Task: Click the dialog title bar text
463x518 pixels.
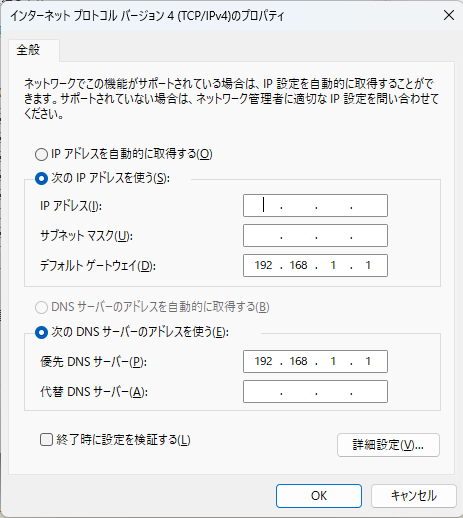Action: [147, 16]
